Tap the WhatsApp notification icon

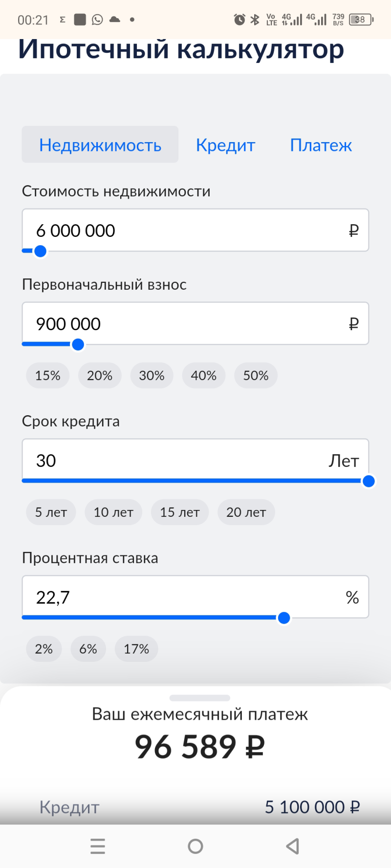(x=98, y=20)
